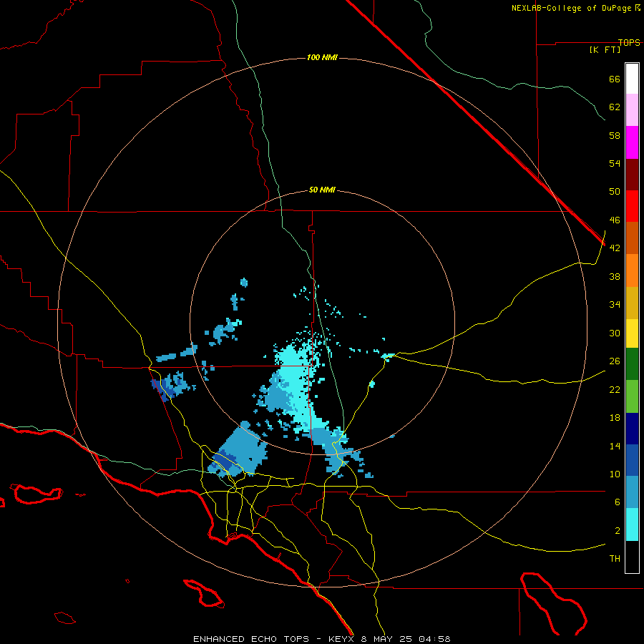
Task: Click the 34 scale label
Action: (x=615, y=305)
